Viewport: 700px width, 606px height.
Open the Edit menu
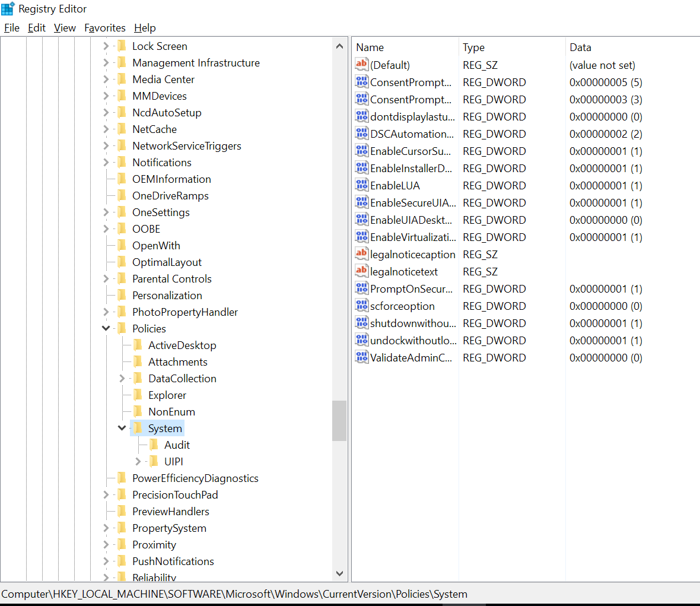37,28
